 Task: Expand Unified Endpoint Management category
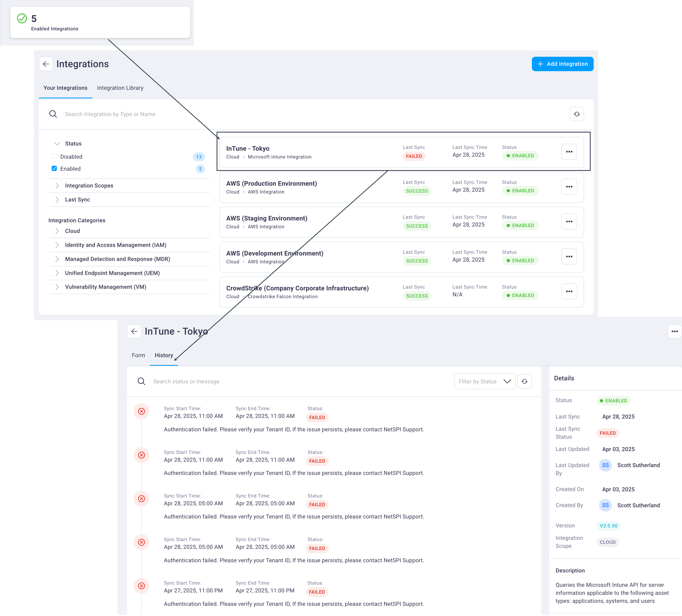tap(57, 273)
